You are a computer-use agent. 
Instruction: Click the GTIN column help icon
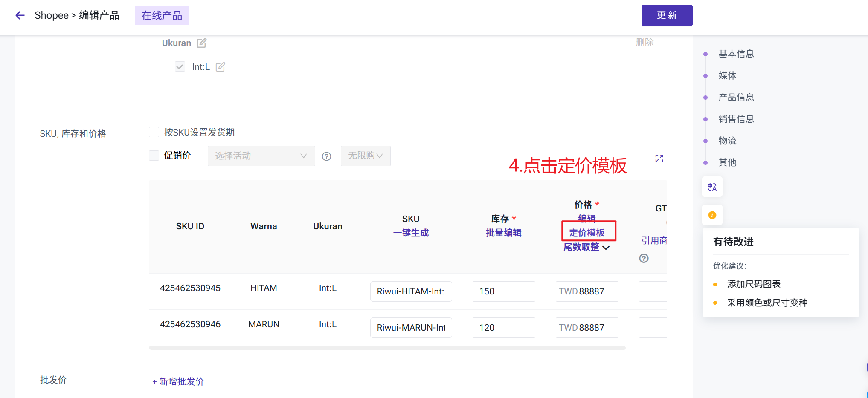(x=644, y=258)
